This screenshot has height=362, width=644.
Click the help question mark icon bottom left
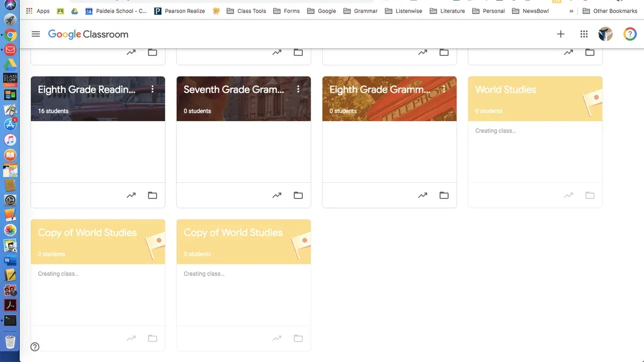35,347
